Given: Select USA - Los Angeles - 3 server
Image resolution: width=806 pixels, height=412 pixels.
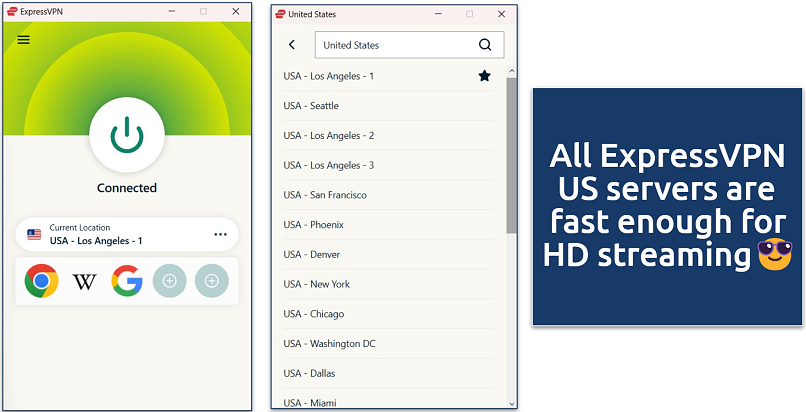Looking at the screenshot, I should [388, 165].
